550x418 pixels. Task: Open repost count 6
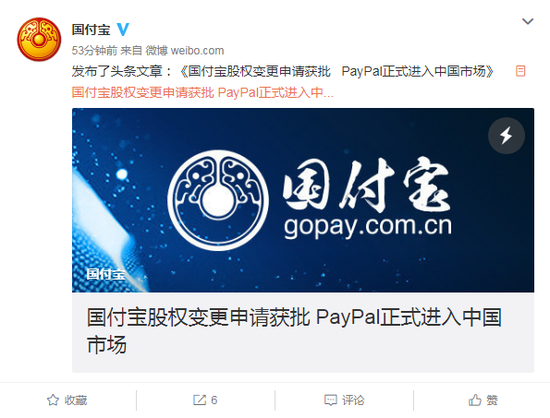click(x=214, y=400)
